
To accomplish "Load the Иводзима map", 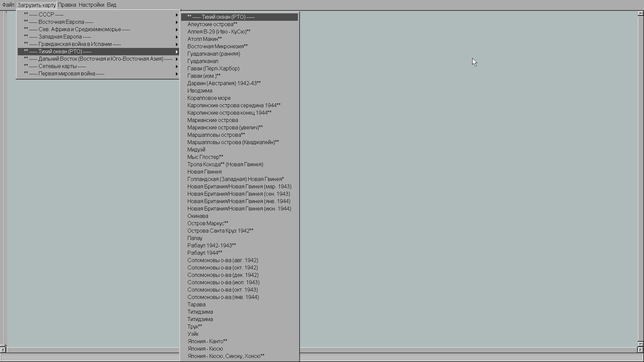I will [239, 91].
